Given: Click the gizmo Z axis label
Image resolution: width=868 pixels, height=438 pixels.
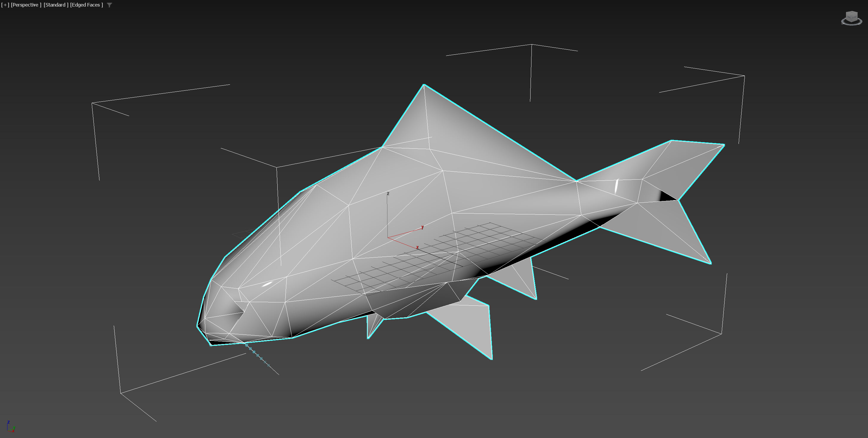Looking at the screenshot, I should pyautogui.click(x=388, y=194).
